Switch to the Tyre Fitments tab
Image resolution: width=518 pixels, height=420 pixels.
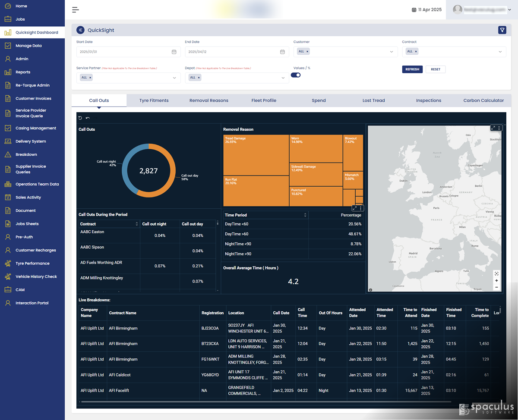[x=154, y=100]
